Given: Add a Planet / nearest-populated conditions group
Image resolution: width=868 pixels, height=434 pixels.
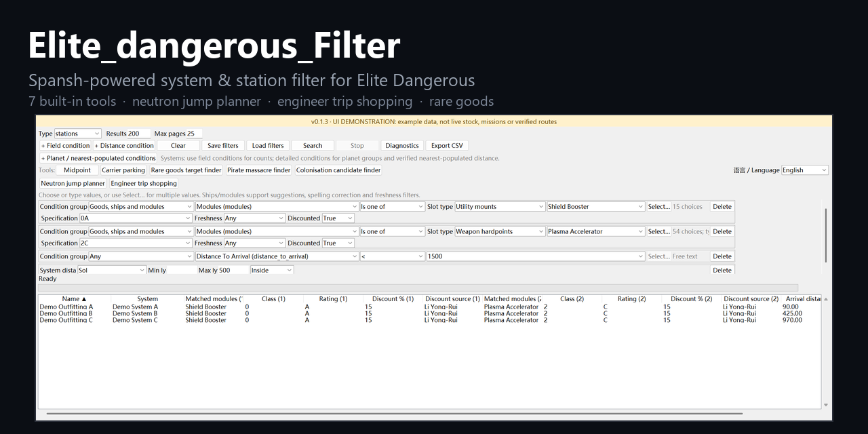Looking at the screenshot, I should 98,158.
